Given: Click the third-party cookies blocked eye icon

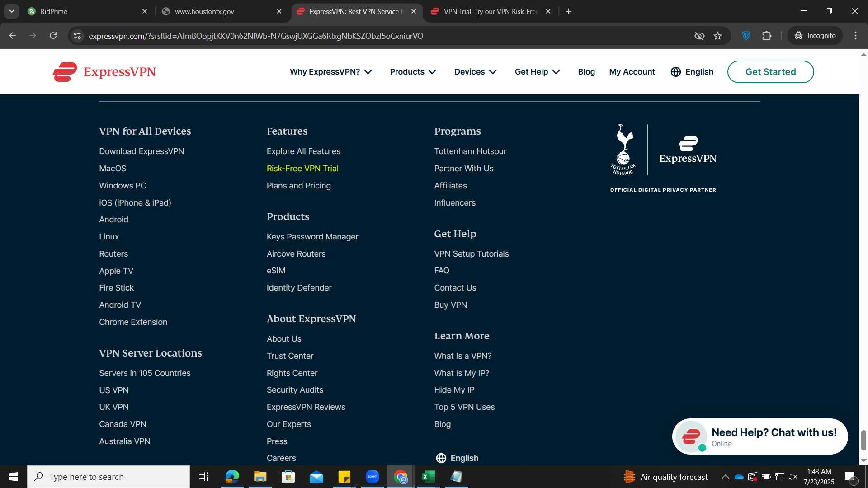Looking at the screenshot, I should click(699, 36).
